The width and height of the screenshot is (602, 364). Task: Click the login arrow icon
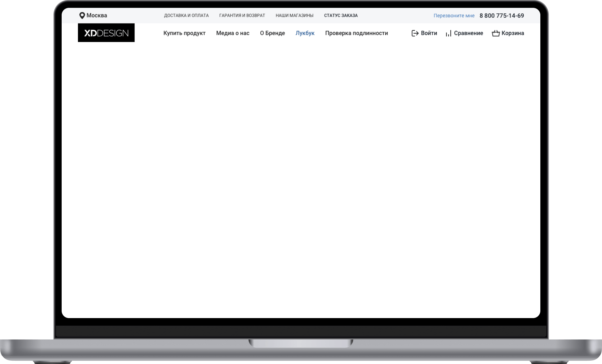(415, 33)
